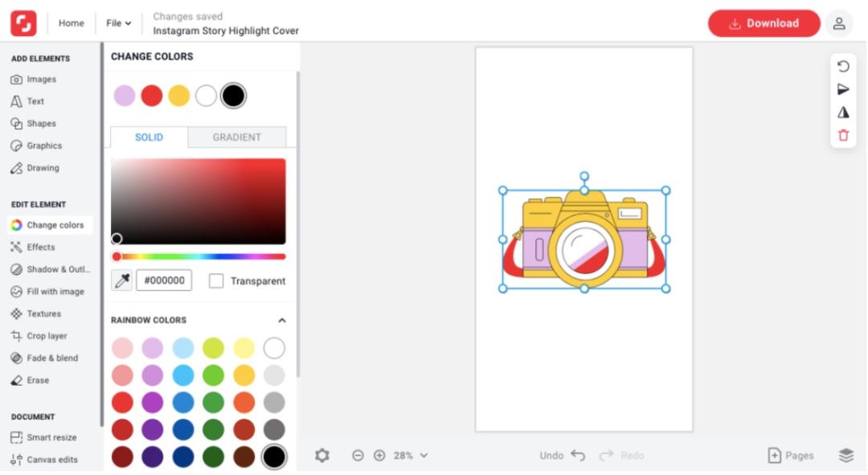
Task: Enable the Transparent checkbox
Action: click(216, 281)
